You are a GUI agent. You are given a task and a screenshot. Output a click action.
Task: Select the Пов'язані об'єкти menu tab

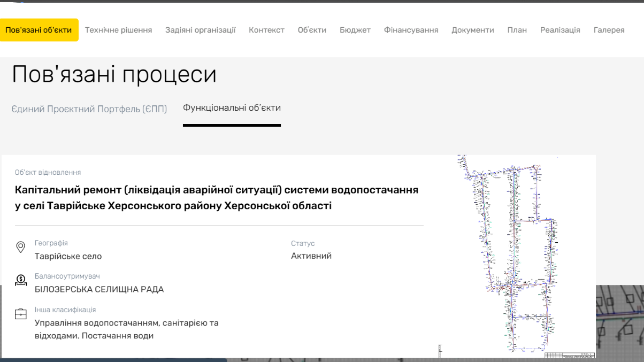(x=39, y=30)
